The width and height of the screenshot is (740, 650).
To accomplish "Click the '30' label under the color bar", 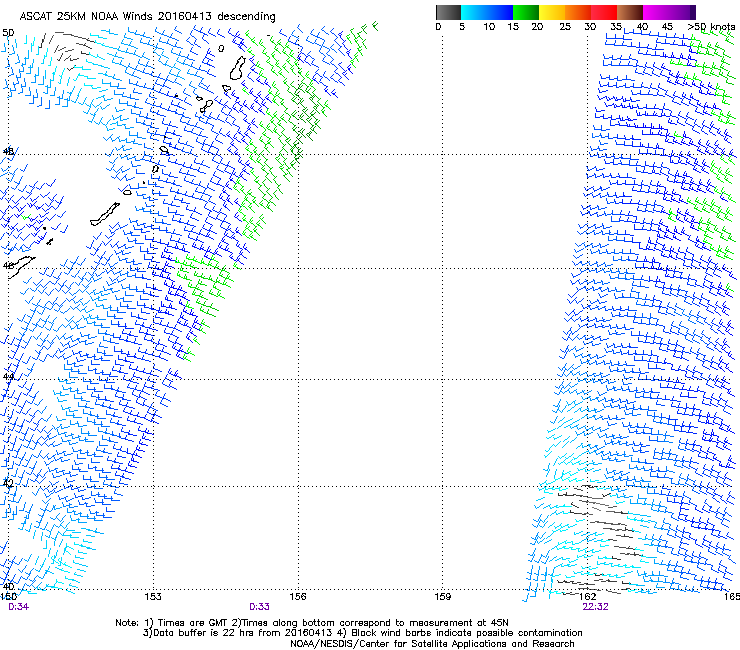I will pos(590,27).
